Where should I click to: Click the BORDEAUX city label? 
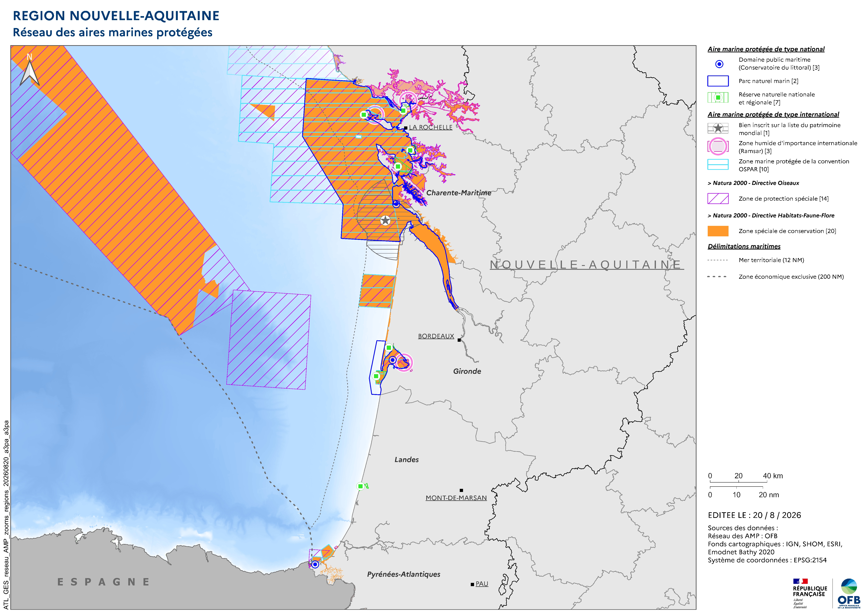point(436,336)
